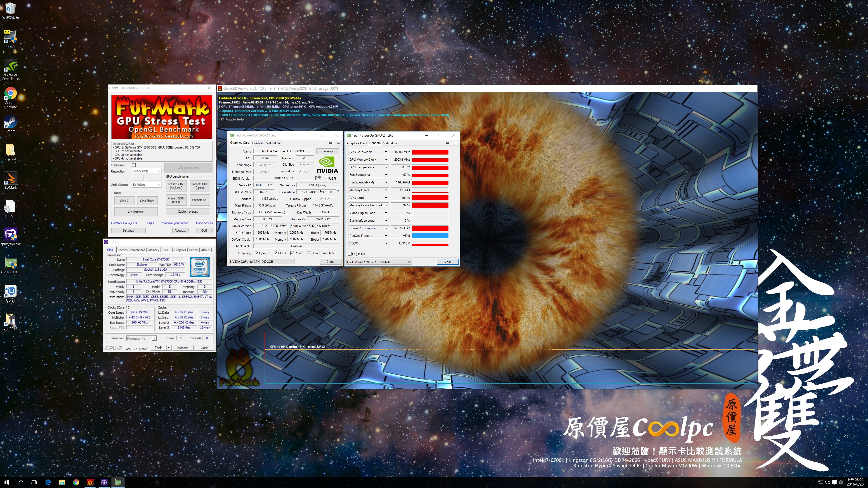Open GPU selector dropdown in GPU-Z Graphics Card window
Screen dimensions: 868x488
tap(262, 262)
